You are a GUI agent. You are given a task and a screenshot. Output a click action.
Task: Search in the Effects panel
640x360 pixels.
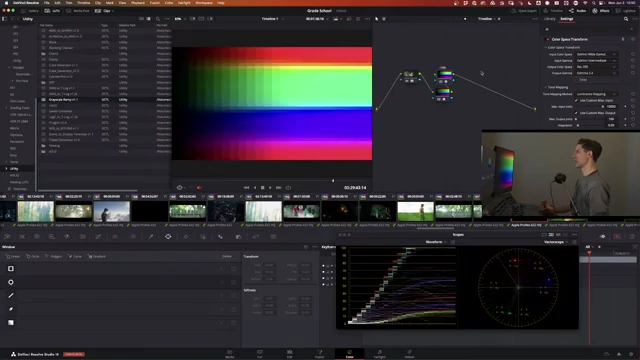click(626, 19)
